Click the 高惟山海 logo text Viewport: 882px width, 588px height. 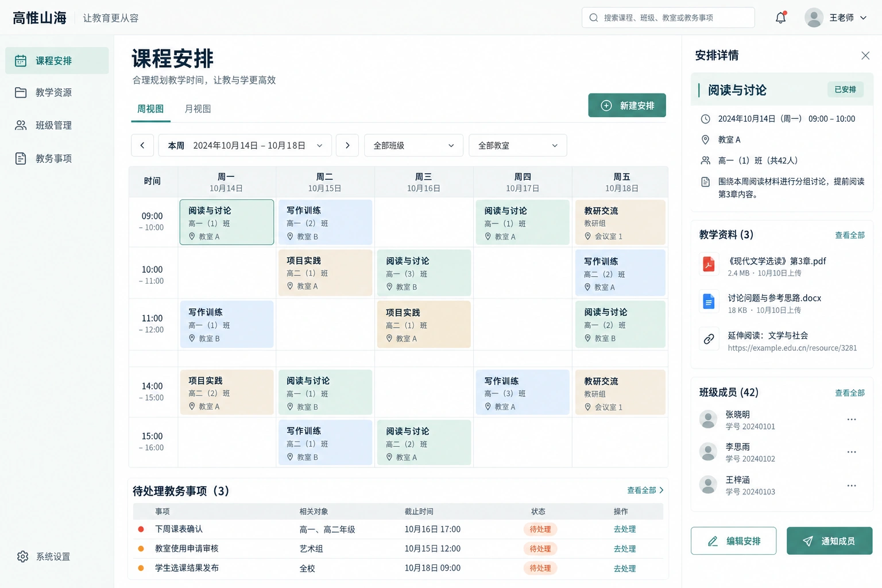click(x=40, y=18)
